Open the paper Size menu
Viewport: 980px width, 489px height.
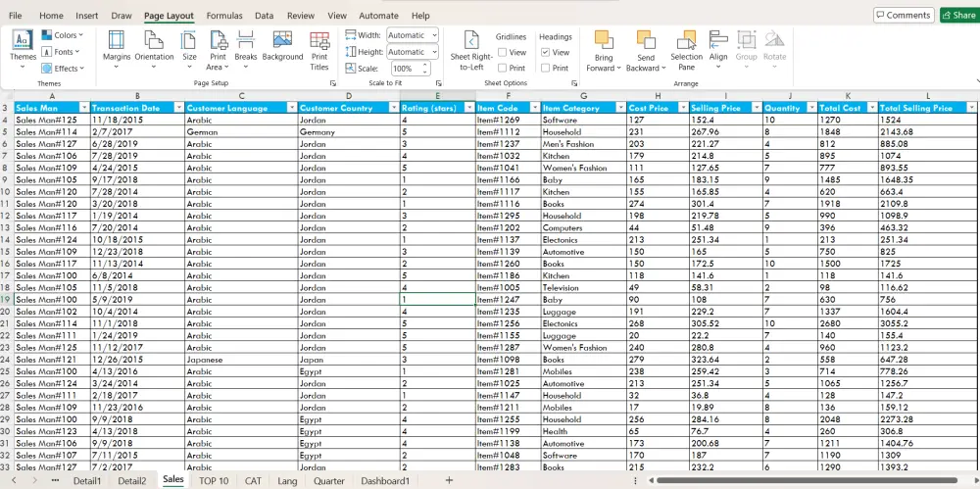pos(189,49)
